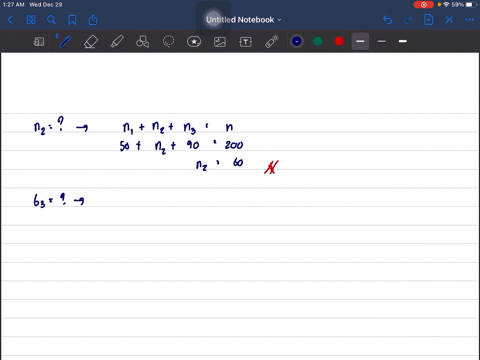Choose the dark blue pen color
The height and width of the screenshot is (360, 480).
pyautogui.click(x=297, y=41)
